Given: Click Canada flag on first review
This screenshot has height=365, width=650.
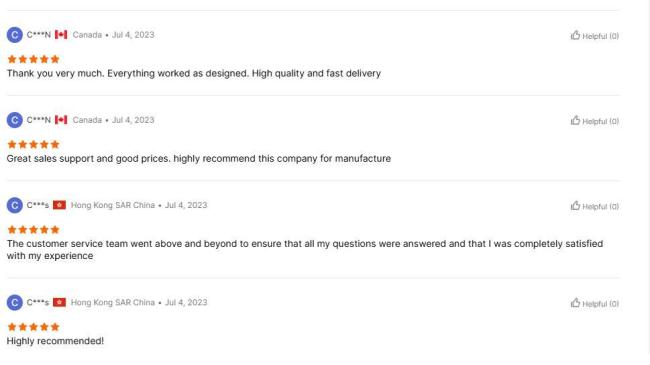Looking at the screenshot, I should click(x=61, y=35).
